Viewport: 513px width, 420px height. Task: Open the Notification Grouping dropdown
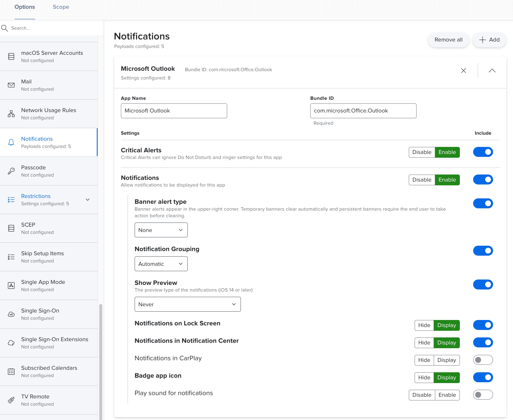point(161,264)
